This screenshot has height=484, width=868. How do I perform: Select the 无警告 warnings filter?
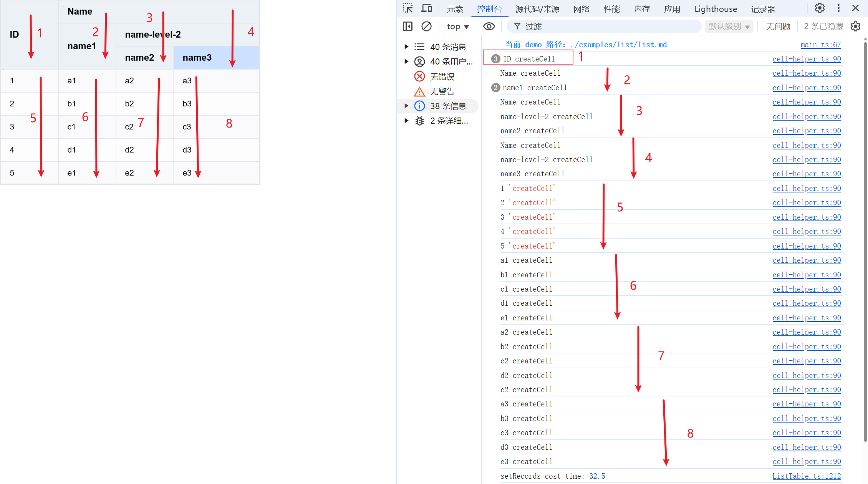[442, 91]
